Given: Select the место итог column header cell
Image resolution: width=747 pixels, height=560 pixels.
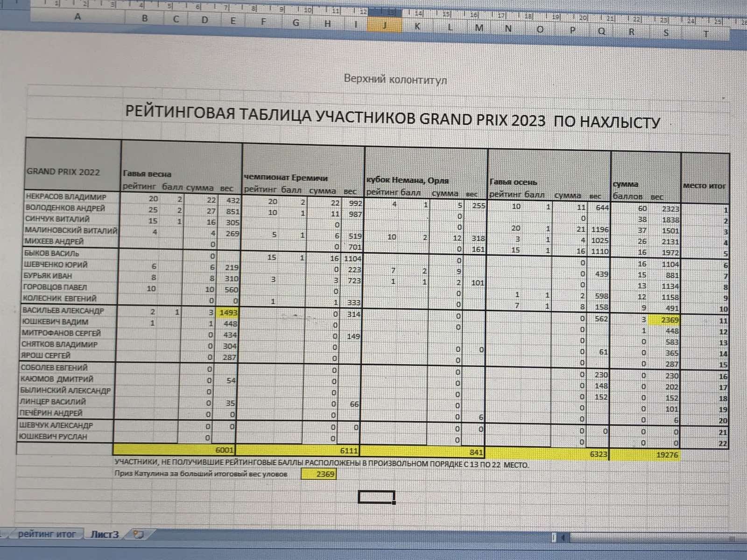Looking at the screenshot, I should (x=704, y=186).
